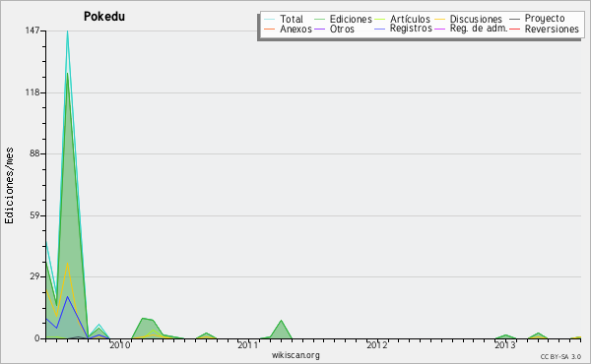The width and height of the screenshot is (591, 364).
Task: Click the Ediciones/mes axis title
Action: 9,186
